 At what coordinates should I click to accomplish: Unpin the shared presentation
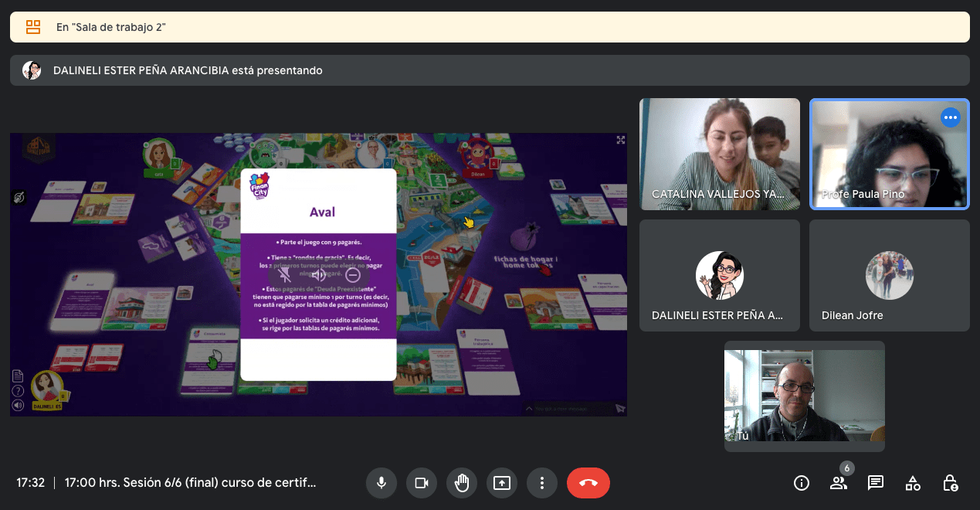click(284, 274)
